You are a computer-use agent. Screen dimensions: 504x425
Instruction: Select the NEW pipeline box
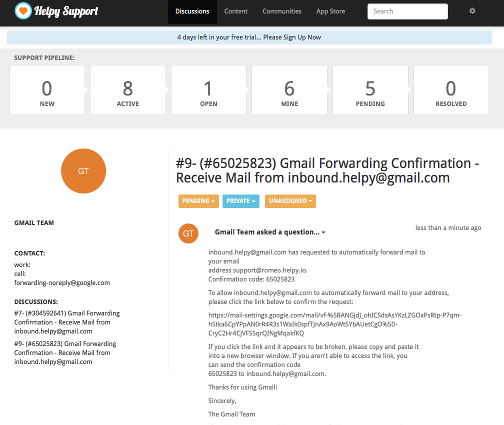coord(47,90)
